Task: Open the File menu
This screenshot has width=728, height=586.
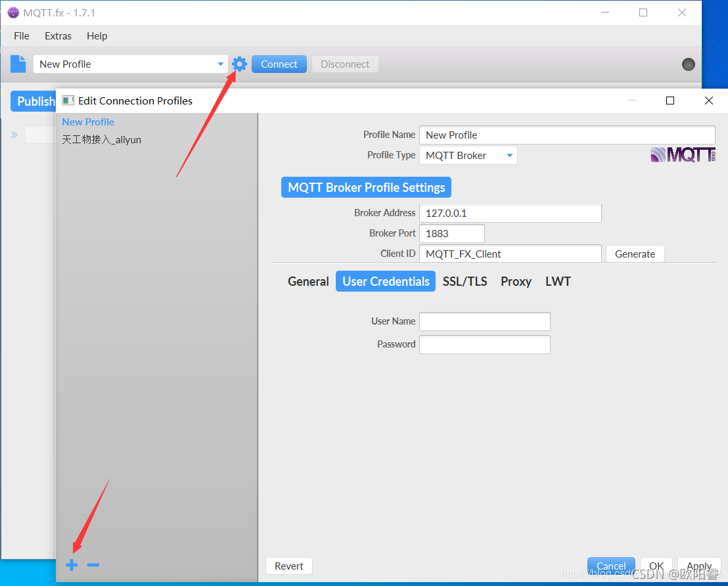Action: point(22,35)
